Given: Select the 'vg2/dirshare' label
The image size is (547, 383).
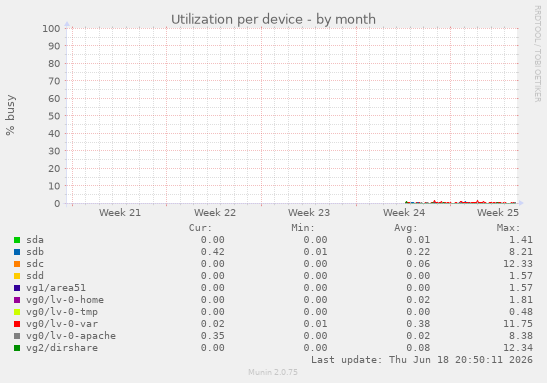Looking at the screenshot, I should pos(62,348).
